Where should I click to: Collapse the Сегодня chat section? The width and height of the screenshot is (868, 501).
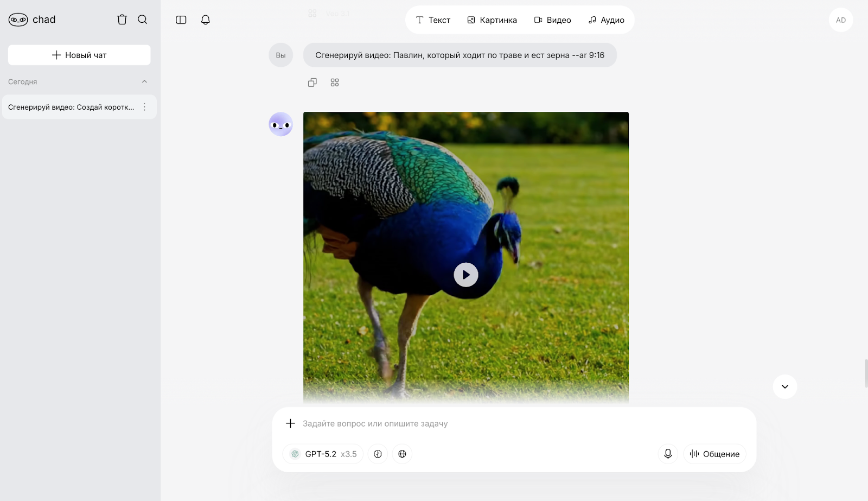coord(144,82)
